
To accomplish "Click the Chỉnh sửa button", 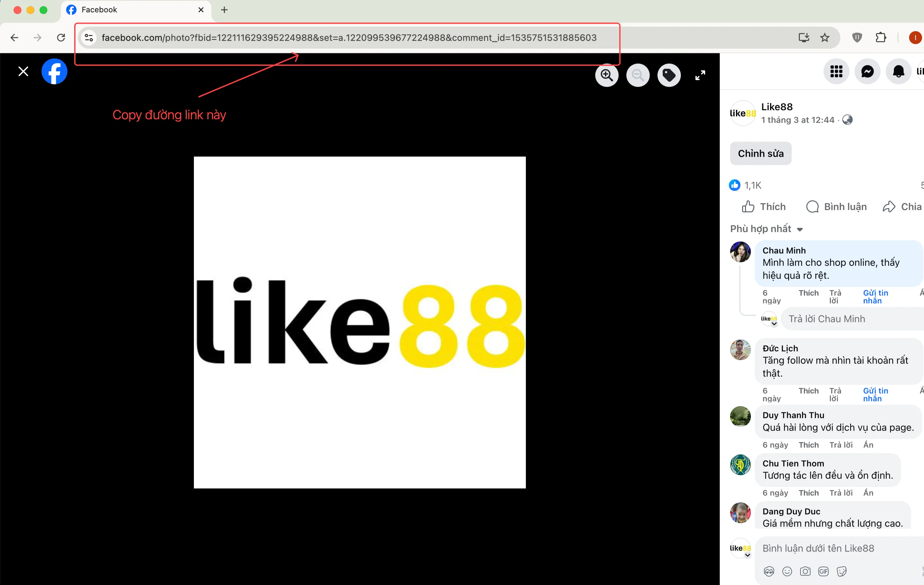I will click(761, 153).
